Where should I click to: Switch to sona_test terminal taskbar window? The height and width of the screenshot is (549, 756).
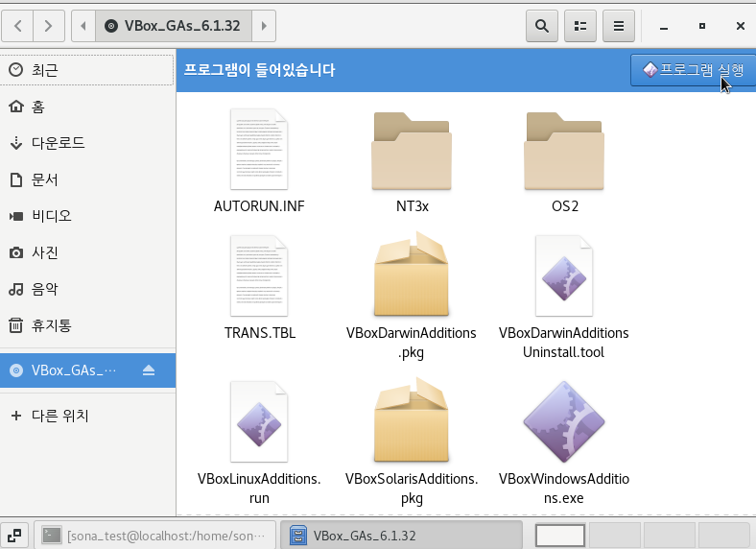click(154, 536)
